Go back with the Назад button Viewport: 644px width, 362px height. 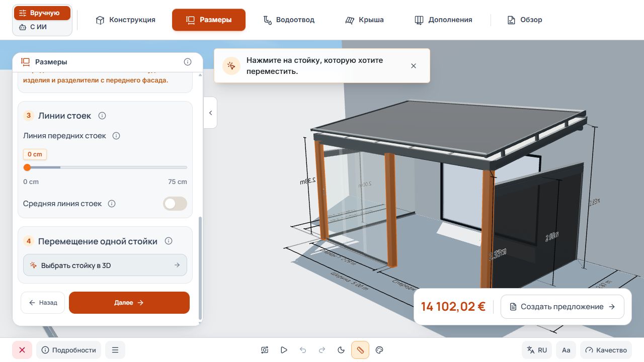coord(43,303)
